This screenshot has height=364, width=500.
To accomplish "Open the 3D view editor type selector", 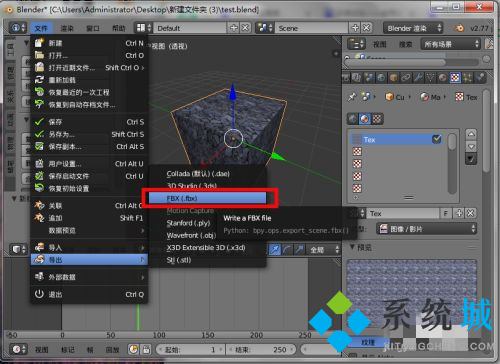I will (x=18, y=249).
